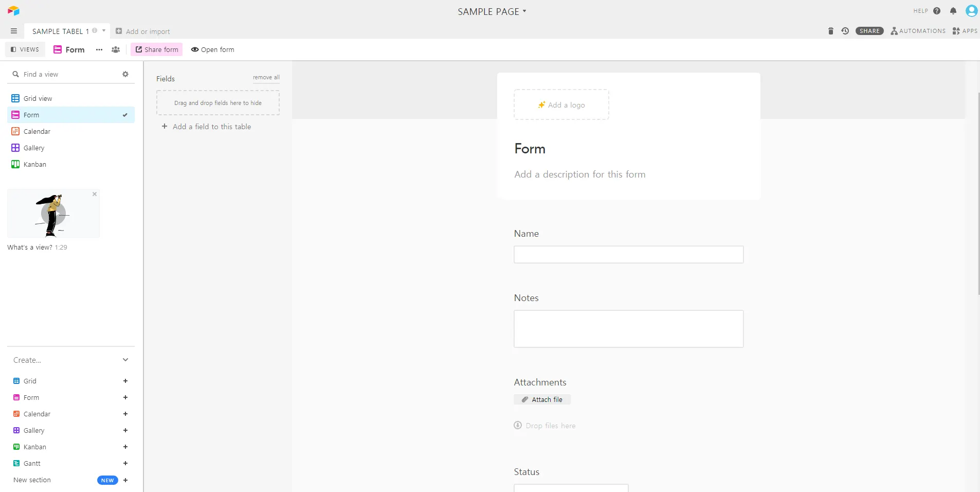
Task: Click the remove all fields link
Action: click(266, 77)
